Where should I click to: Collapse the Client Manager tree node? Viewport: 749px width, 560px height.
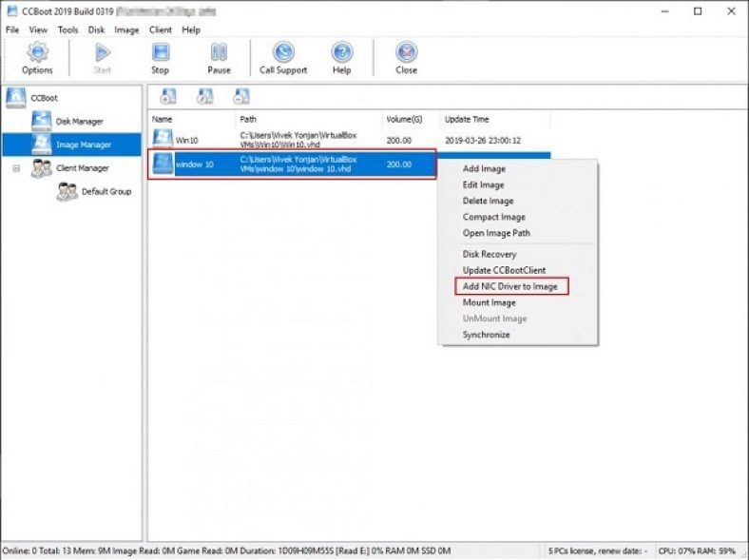pos(16,168)
